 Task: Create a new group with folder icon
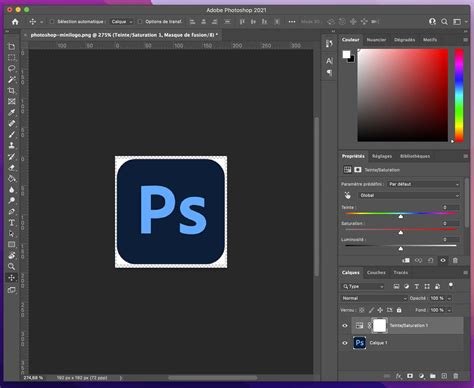click(433, 376)
